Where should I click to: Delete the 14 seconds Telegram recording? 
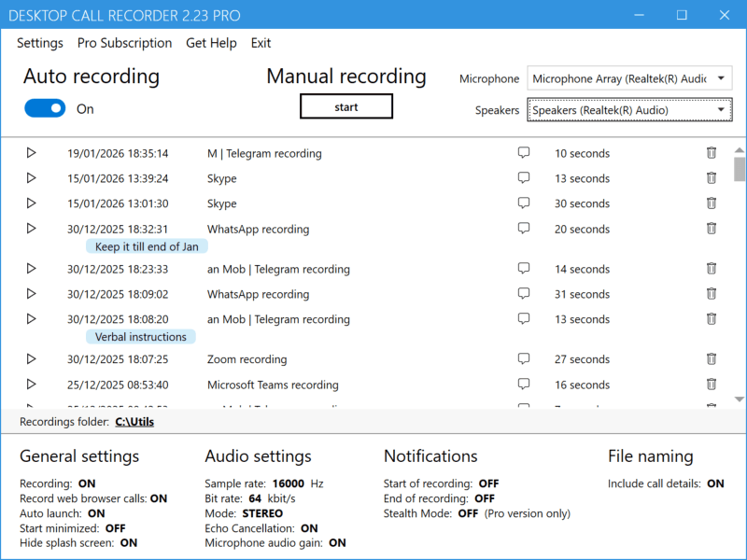[x=712, y=269]
